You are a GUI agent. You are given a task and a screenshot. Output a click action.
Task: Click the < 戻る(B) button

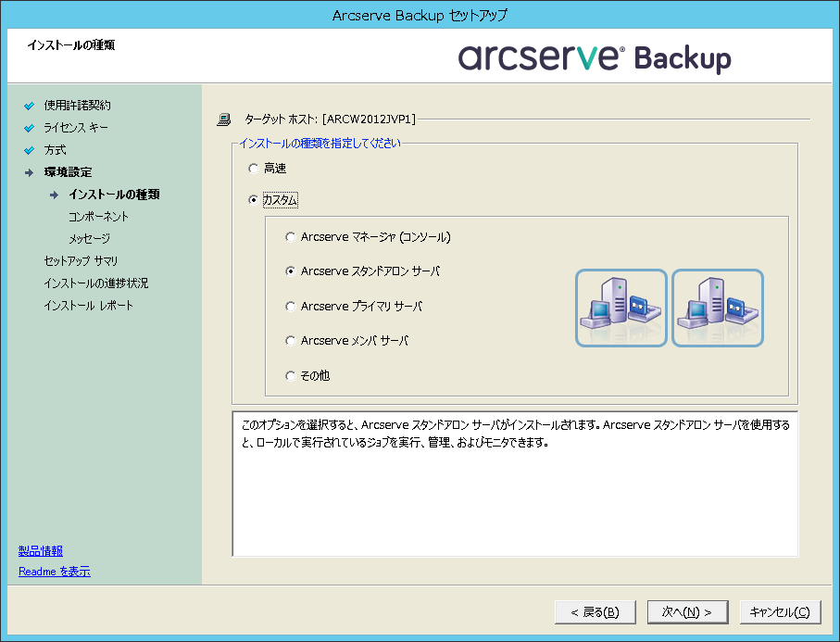pyautogui.click(x=596, y=612)
